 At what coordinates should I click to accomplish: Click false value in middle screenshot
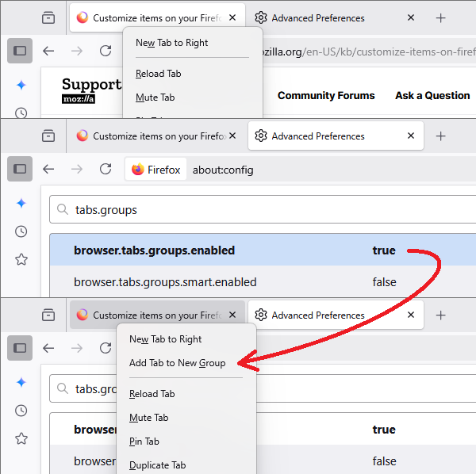click(x=384, y=282)
